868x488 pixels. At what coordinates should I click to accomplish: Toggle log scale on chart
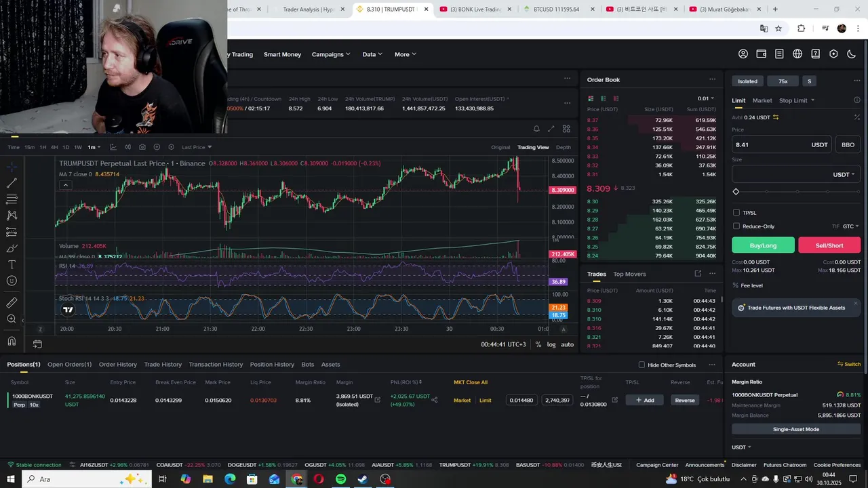(551, 344)
